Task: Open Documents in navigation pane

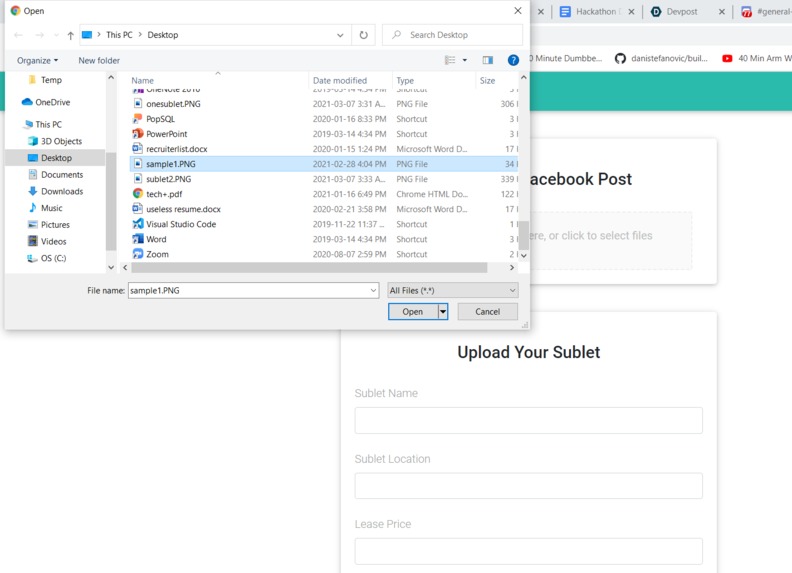Action: pos(56,174)
